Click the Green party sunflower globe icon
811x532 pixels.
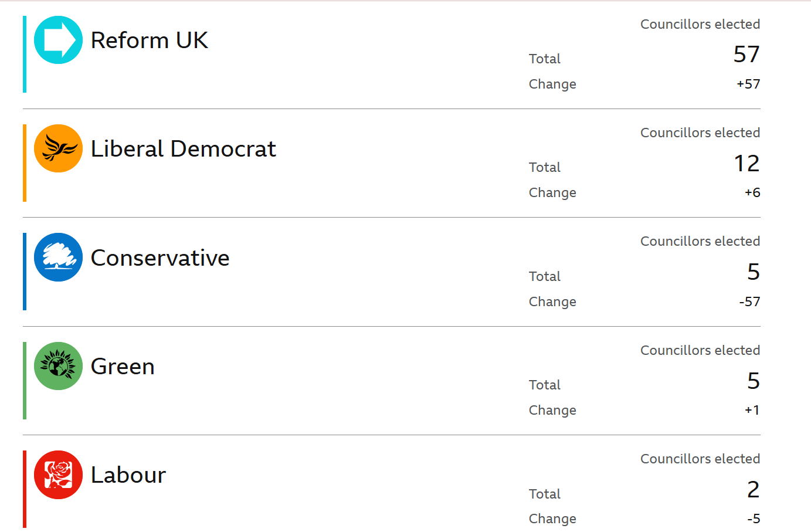[58, 366]
